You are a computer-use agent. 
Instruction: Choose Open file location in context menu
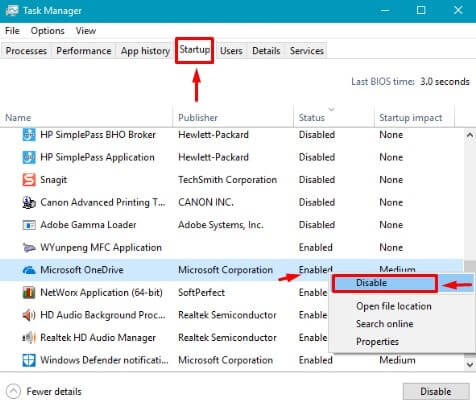tap(394, 306)
